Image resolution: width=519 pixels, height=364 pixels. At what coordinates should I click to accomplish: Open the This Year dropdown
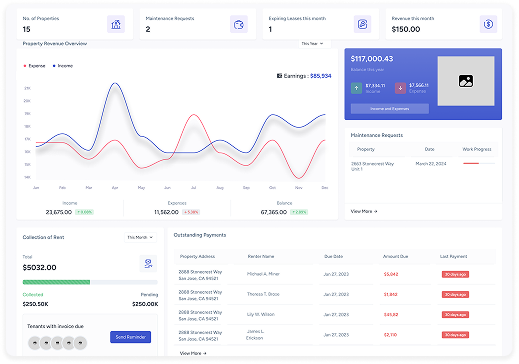click(x=314, y=44)
